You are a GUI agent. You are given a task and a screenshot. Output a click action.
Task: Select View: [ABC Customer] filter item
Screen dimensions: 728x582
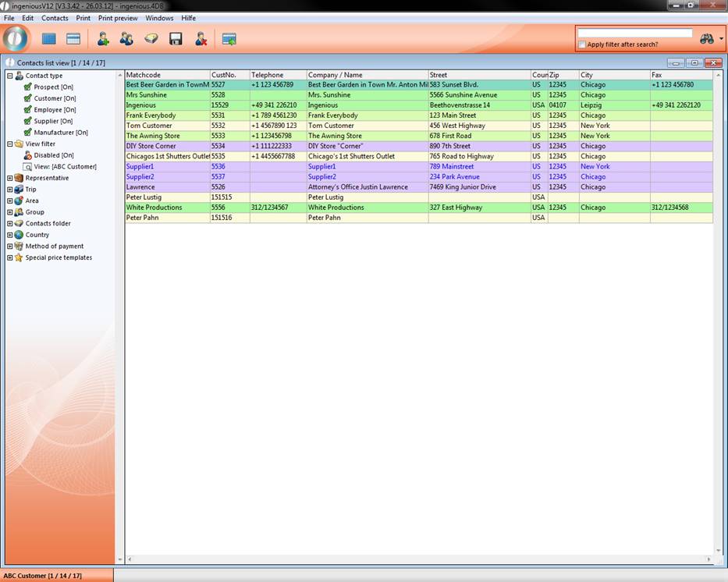click(x=65, y=166)
